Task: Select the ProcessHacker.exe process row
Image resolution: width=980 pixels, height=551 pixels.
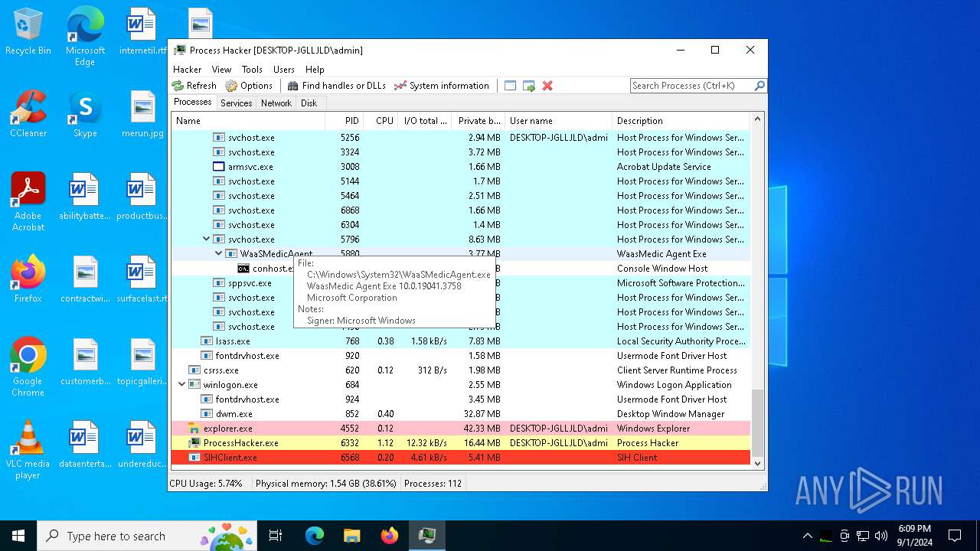Action: [461, 443]
